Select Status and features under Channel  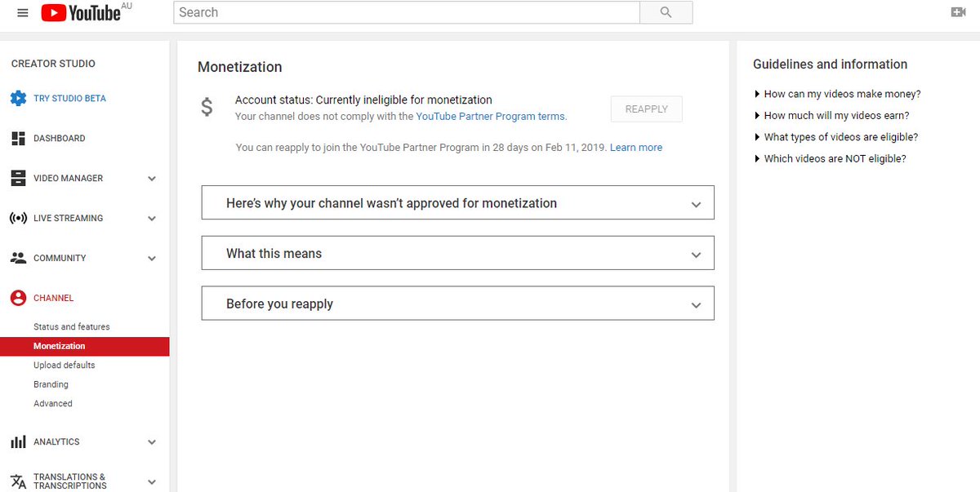pos(72,327)
